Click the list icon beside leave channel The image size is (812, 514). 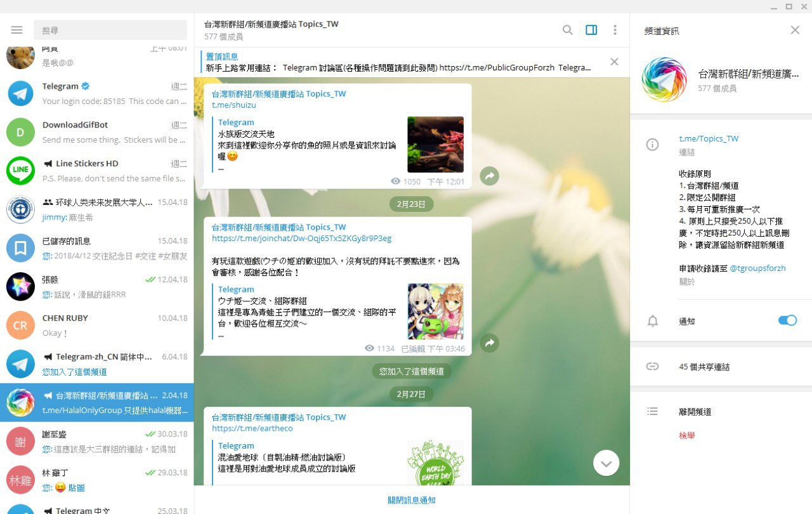(652, 411)
